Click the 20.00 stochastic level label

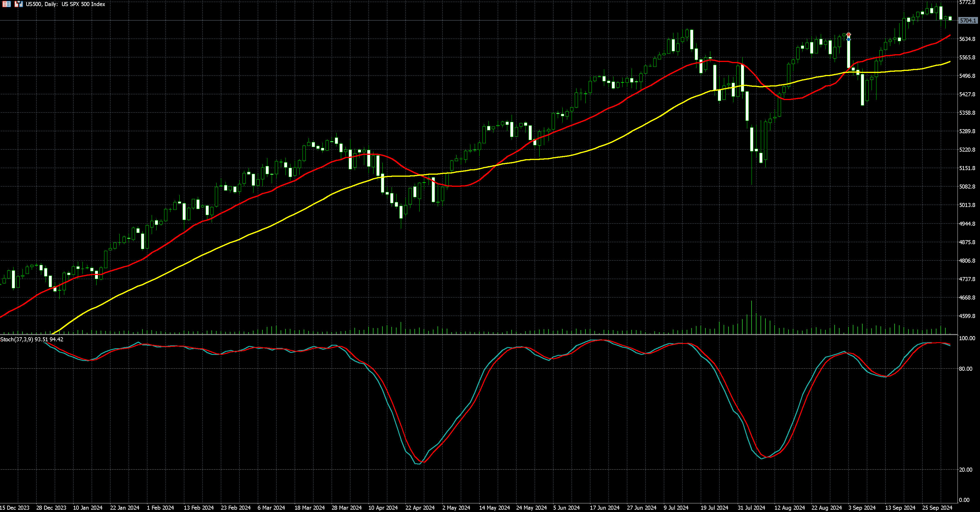(966, 470)
